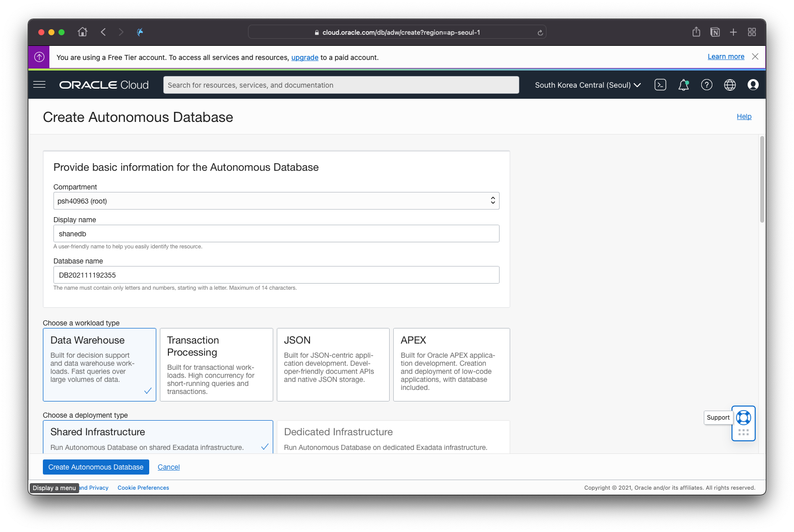Click the Display name input field
Viewport: 794px width, 532px height.
point(276,234)
